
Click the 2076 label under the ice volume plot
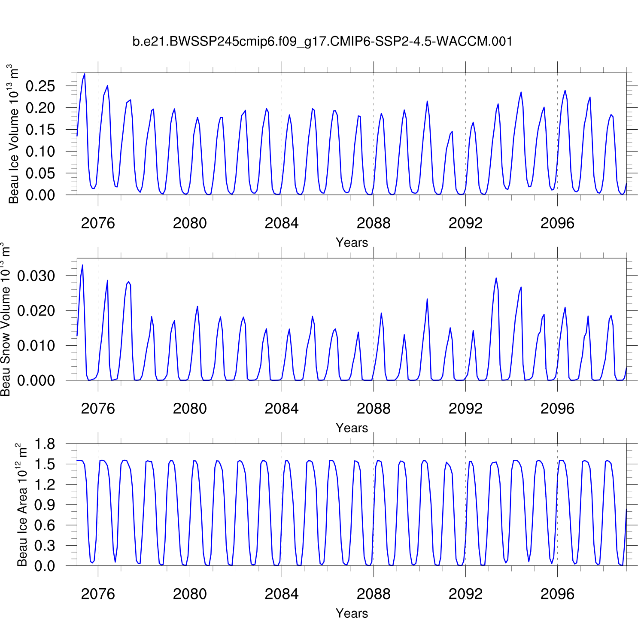click(x=98, y=223)
